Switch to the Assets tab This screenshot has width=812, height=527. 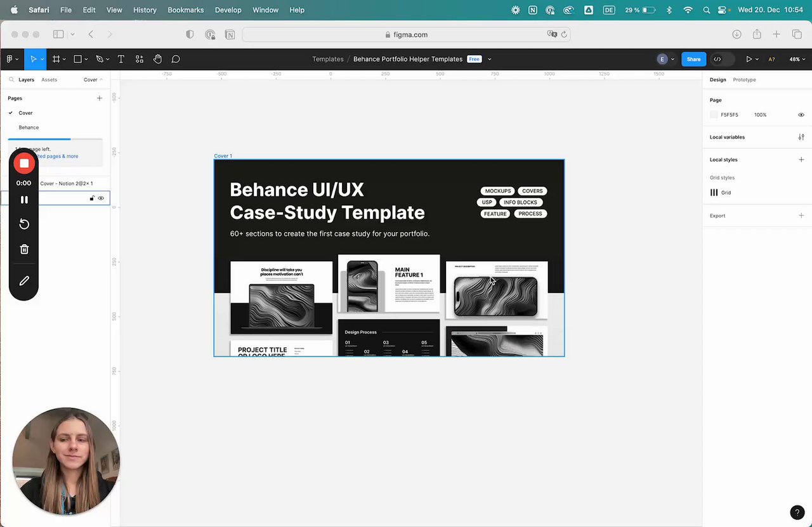49,80
